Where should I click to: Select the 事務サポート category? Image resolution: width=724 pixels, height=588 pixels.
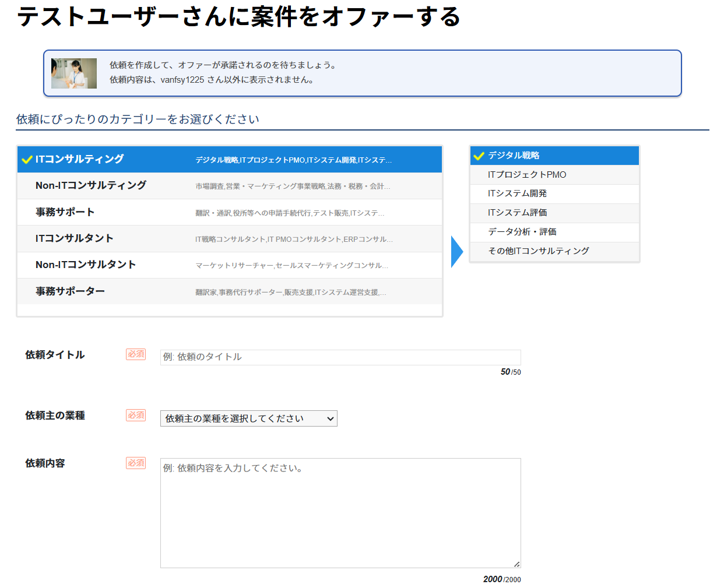(230, 212)
